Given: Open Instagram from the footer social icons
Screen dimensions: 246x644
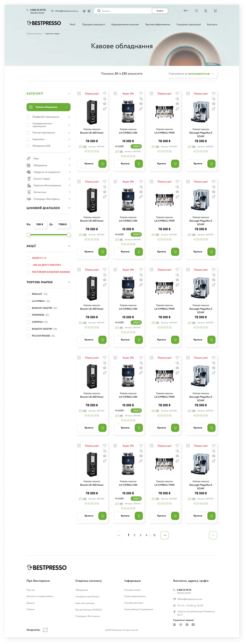Looking at the screenshot, I should coord(187,624).
